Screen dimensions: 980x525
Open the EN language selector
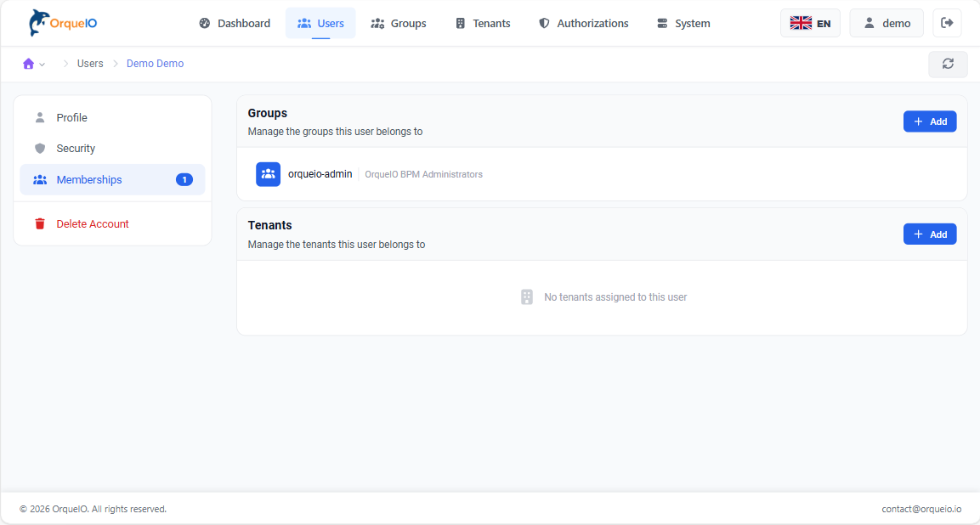810,23
